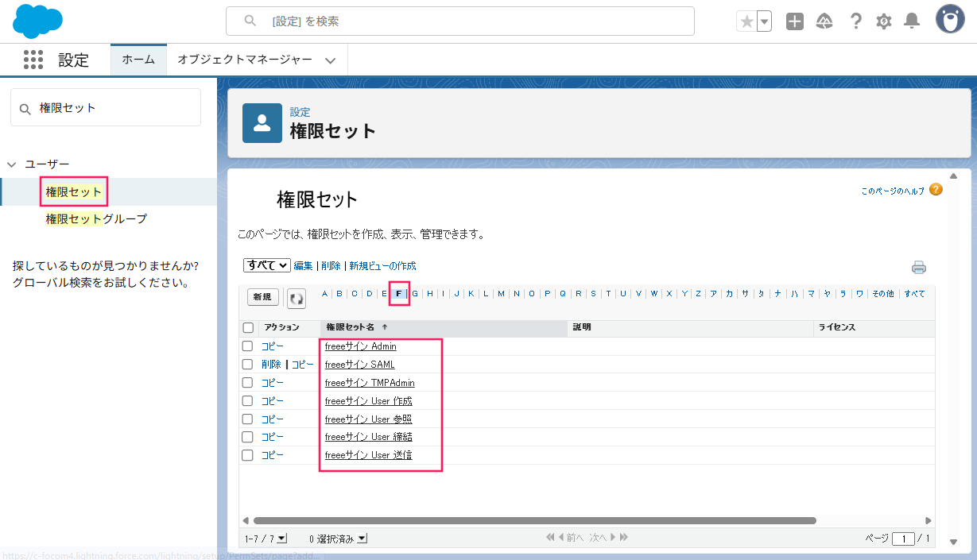Filter list by kana ア
Viewport: 977px width, 560px height.
click(x=713, y=294)
